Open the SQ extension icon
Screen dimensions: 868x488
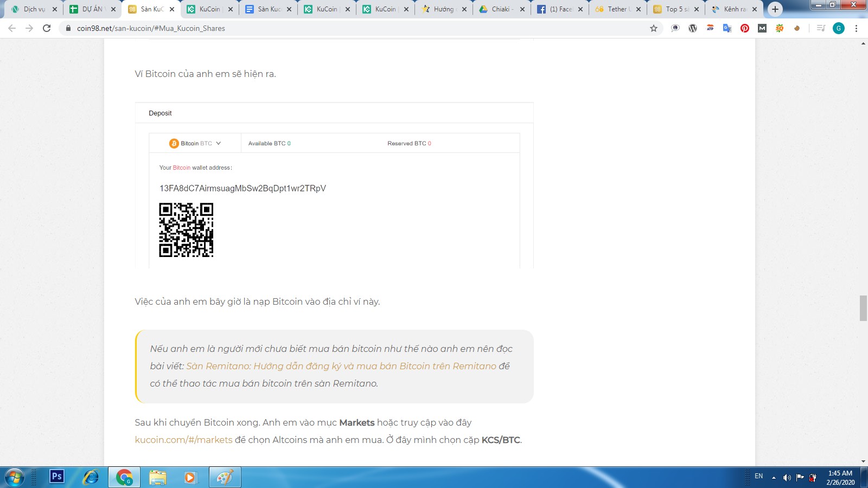point(780,28)
